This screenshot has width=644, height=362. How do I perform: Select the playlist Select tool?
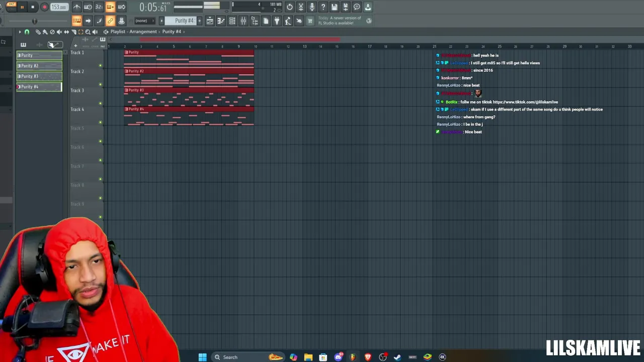click(x=80, y=32)
